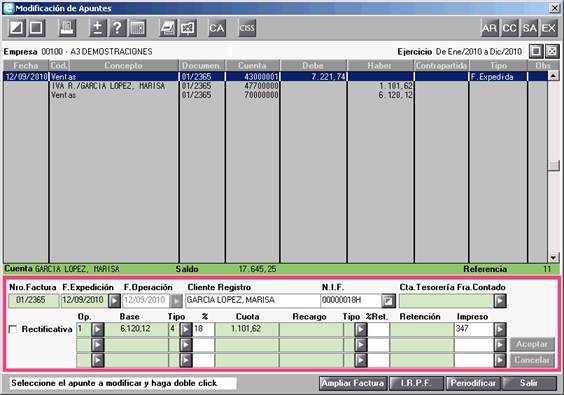Open help with the question mark icon

[117, 28]
